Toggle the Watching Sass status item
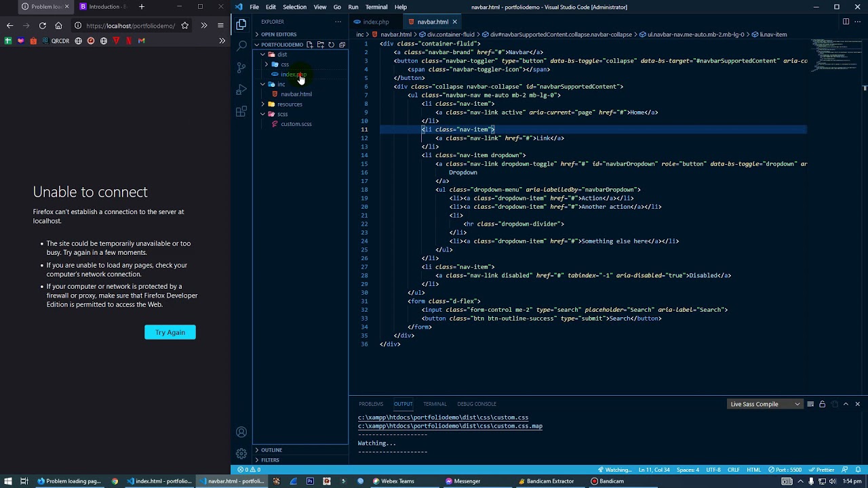This screenshot has height=488, width=868. pos(615,470)
